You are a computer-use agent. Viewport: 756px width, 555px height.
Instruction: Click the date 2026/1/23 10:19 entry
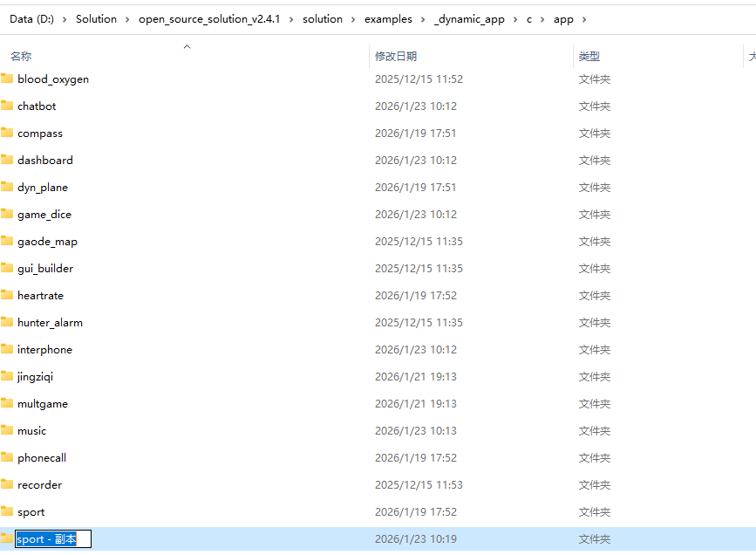point(416,539)
